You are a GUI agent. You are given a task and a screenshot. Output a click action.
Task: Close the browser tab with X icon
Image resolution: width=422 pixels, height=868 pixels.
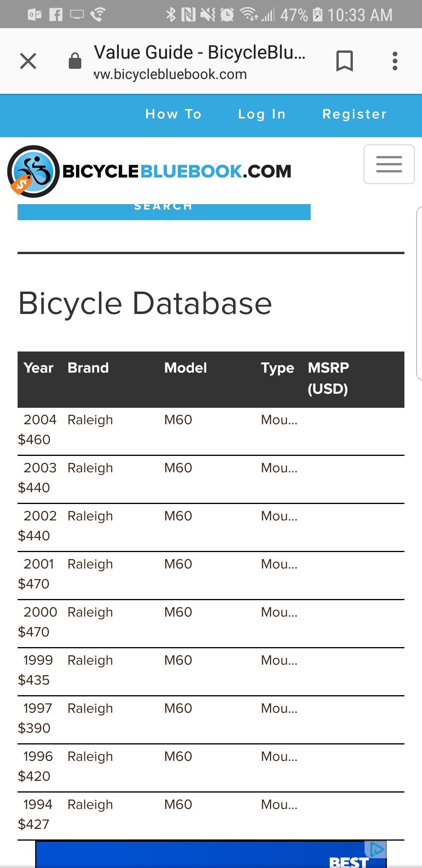[x=28, y=61]
